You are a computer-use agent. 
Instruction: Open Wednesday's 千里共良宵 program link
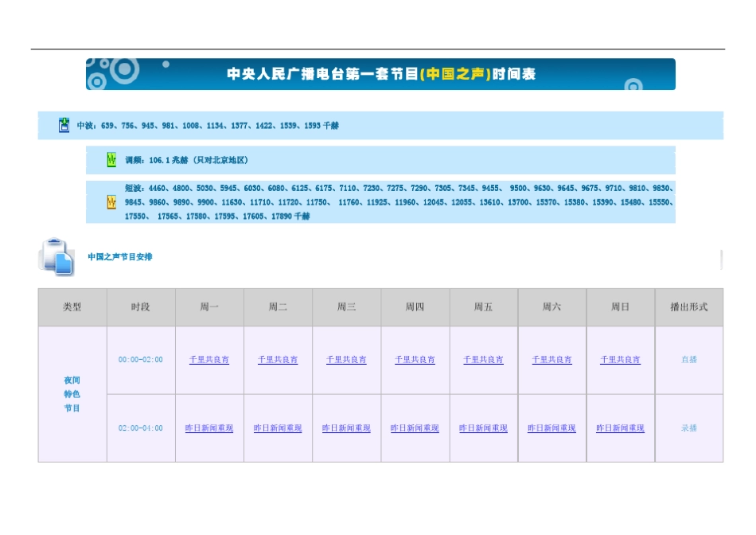pos(346,360)
